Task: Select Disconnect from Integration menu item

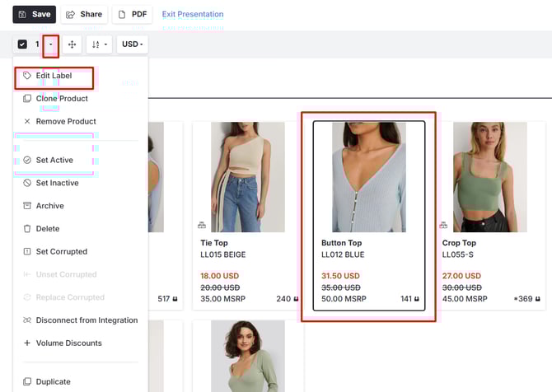Action: [x=87, y=320]
